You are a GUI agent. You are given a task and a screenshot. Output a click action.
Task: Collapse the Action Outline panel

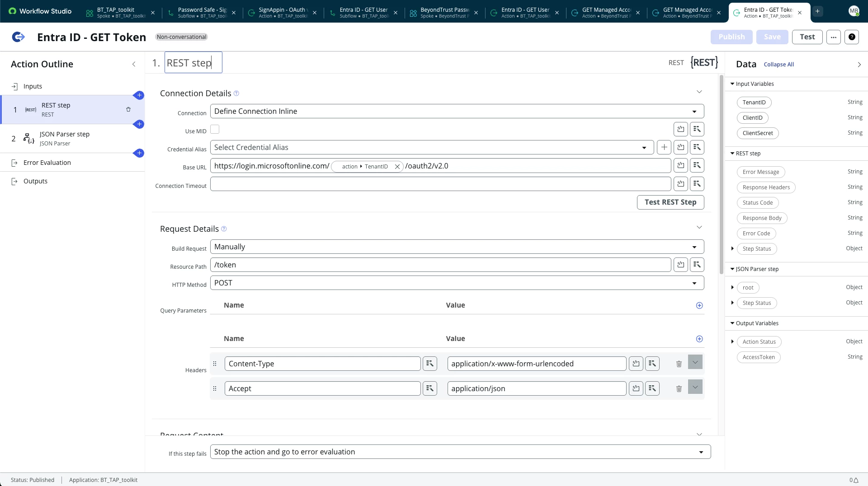(134, 64)
